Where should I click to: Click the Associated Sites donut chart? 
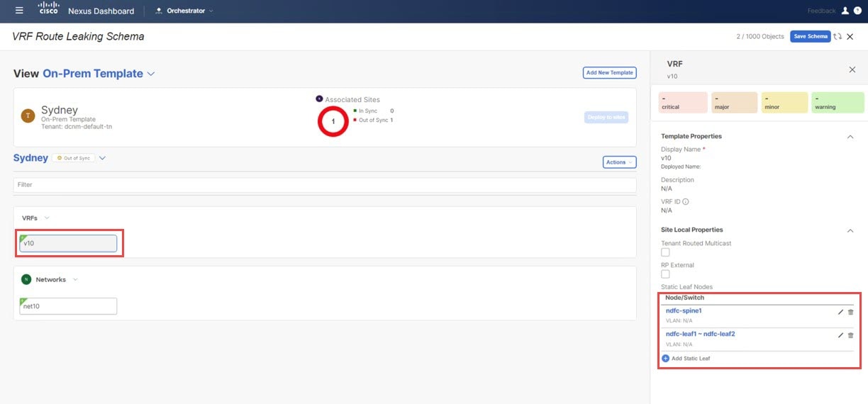[x=333, y=122]
